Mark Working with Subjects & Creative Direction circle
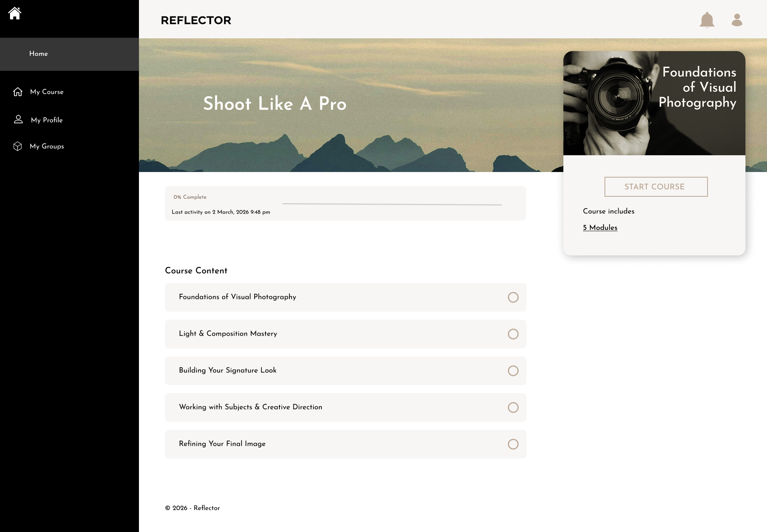This screenshot has width=767, height=532. pos(513,407)
